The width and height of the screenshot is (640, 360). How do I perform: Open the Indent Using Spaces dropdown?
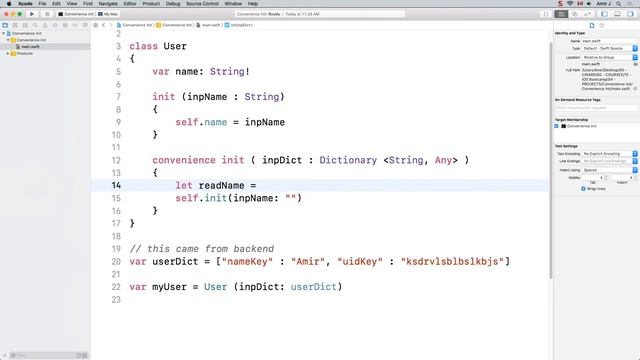pyautogui.click(x=609, y=170)
